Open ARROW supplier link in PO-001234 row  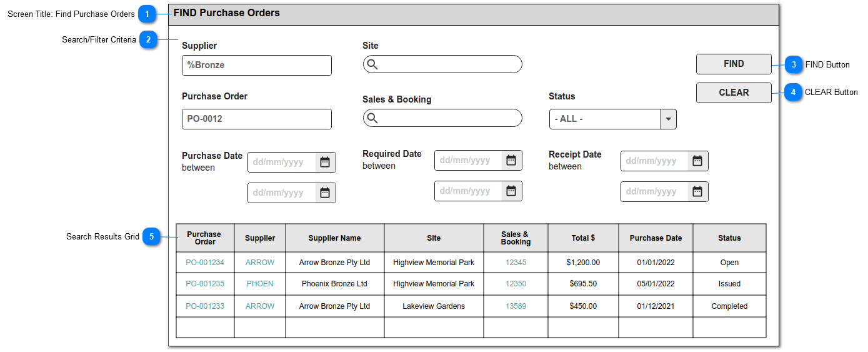[x=260, y=263]
